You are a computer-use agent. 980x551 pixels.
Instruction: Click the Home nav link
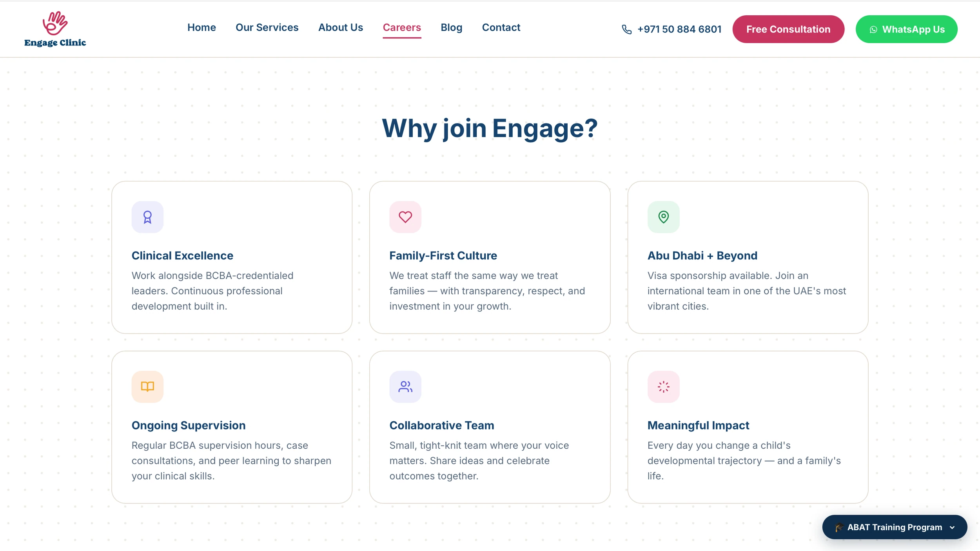201,27
